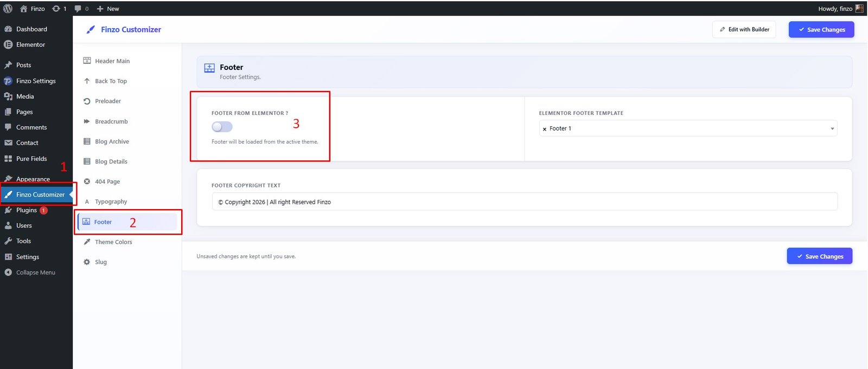
Task: Open the New content menu
Action: point(108,9)
